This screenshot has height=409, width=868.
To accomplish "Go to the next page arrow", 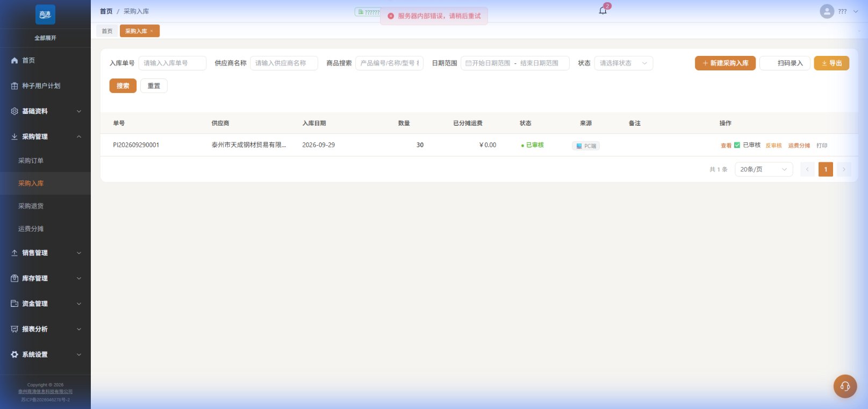I will click(844, 169).
